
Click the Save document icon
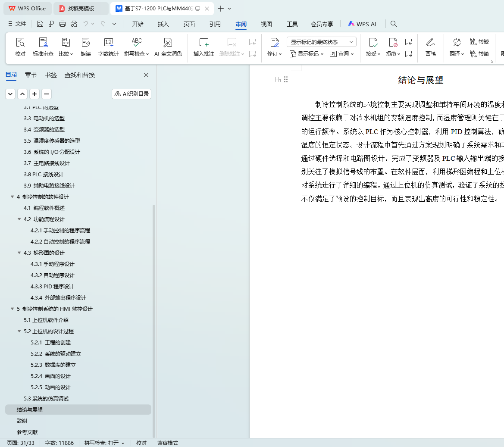pyautogui.click(x=40, y=24)
